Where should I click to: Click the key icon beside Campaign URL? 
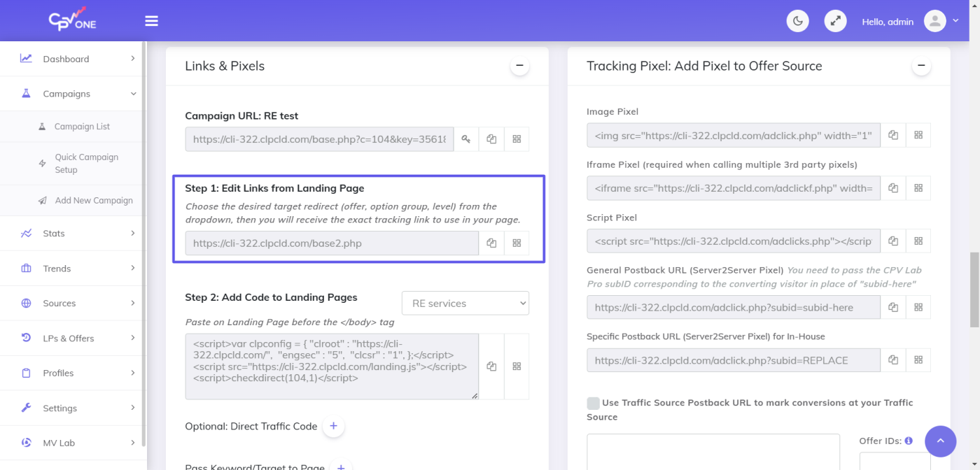(466, 139)
